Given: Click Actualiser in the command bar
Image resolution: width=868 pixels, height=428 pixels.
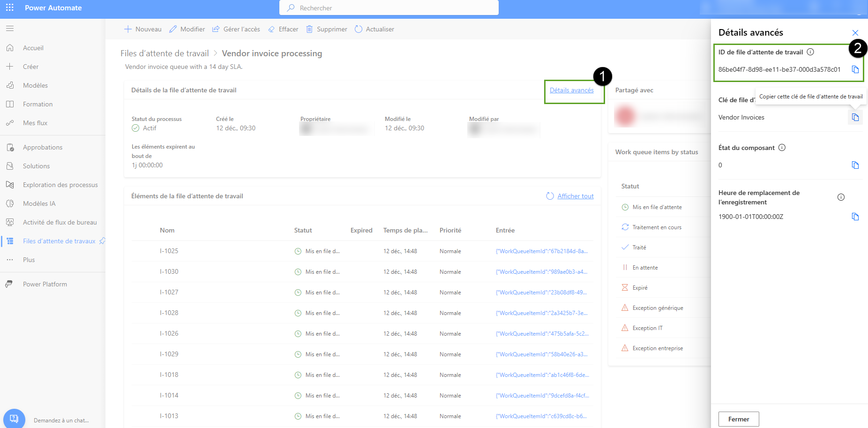Looking at the screenshot, I should tap(374, 29).
